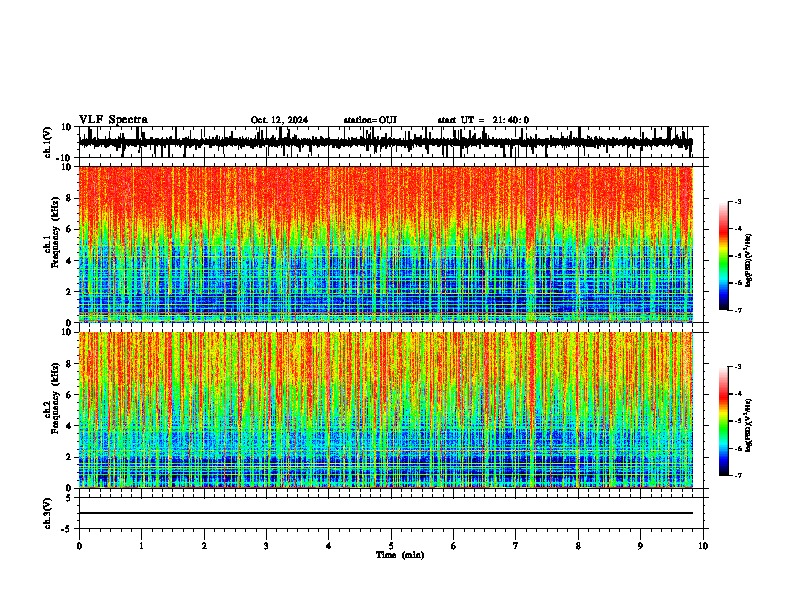Click the ch.1(V) waveform axis label
This screenshot has height=612, width=792.
pos(48,142)
